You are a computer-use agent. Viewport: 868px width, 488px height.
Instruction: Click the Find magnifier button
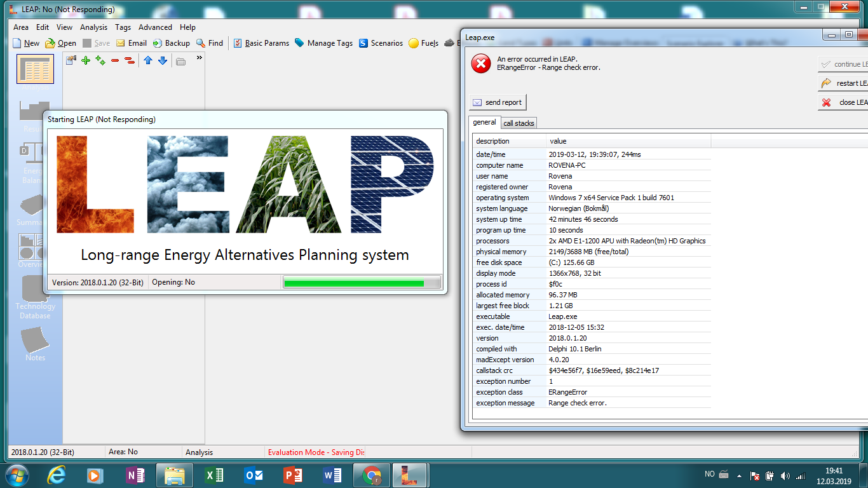pyautogui.click(x=210, y=43)
